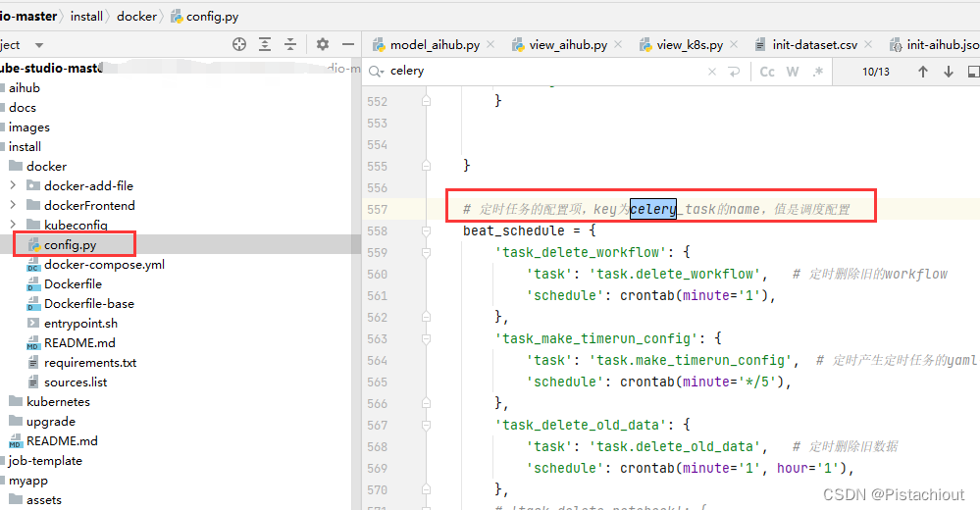Click config.py breadcrumb in path bar
Viewport: 980px width, 510px height.
[204, 17]
